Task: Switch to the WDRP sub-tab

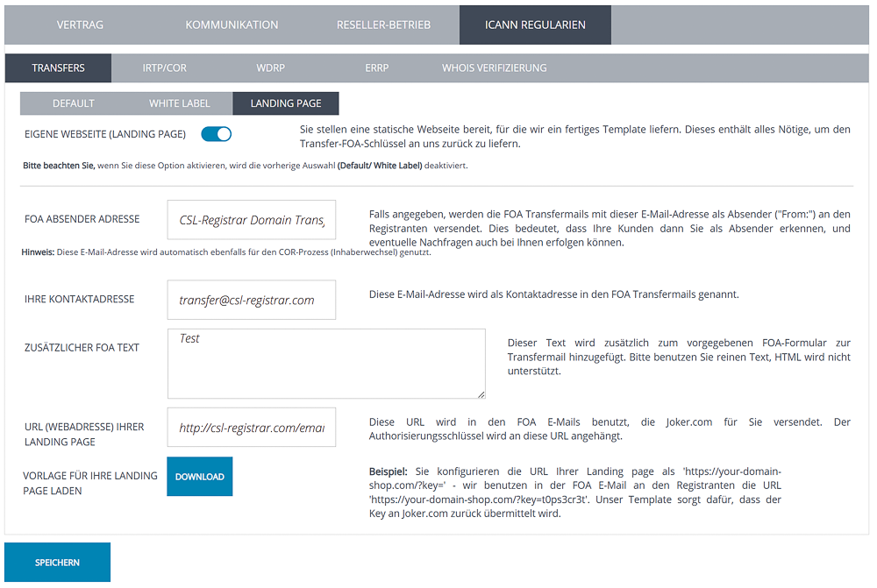Action: (271, 68)
